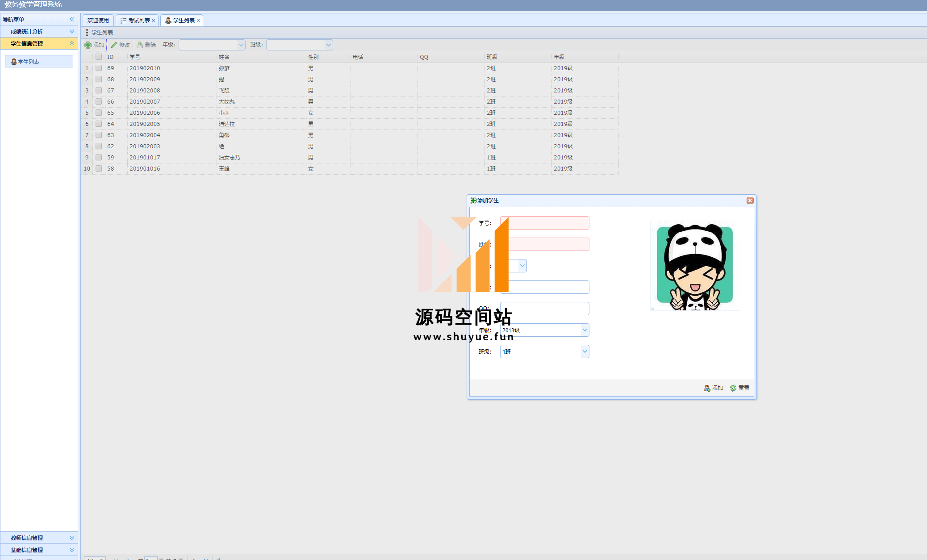Viewport: 927px width, 560px height.
Task: Sort by the 年级 column header
Action: coord(585,57)
